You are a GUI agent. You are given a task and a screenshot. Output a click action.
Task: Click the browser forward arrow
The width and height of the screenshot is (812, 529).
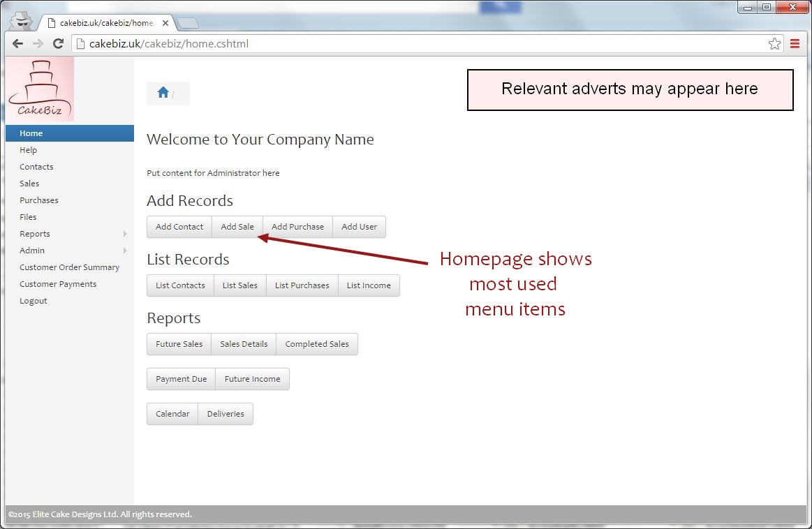point(38,44)
